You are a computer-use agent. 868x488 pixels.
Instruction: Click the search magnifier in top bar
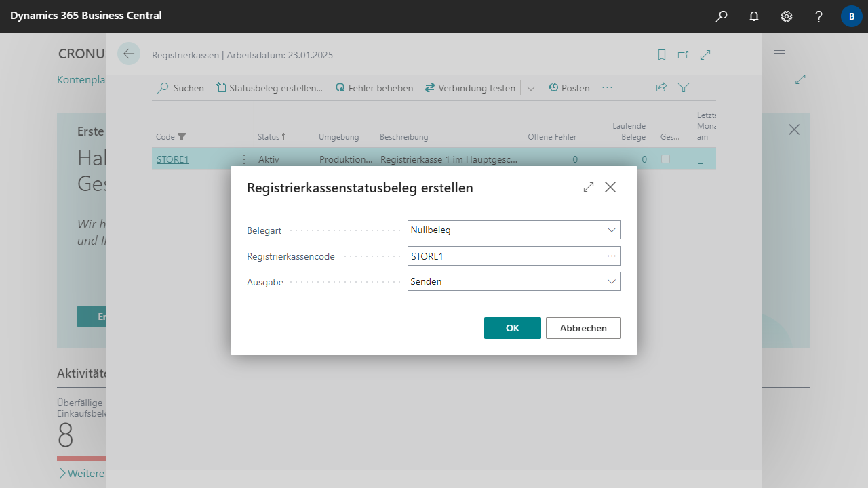tap(722, 16)
